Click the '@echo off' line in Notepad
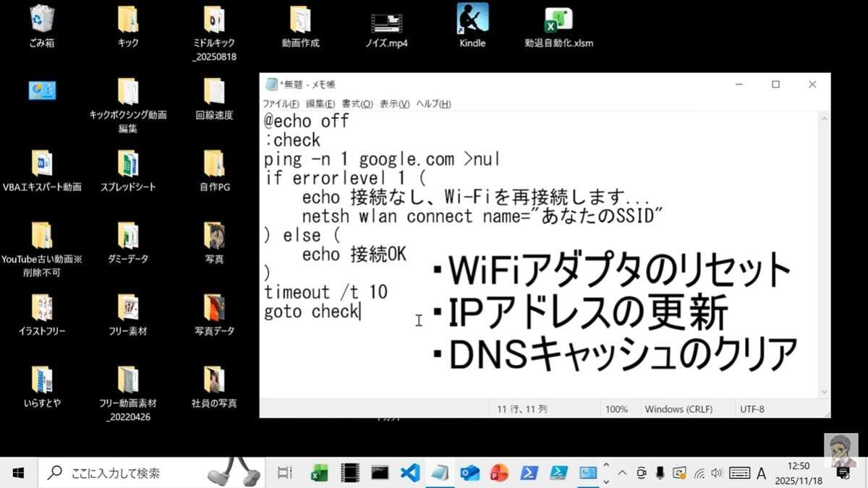This screenshot has height=488, width=868. pos(307,121)
